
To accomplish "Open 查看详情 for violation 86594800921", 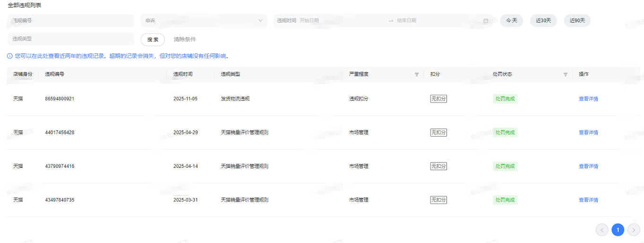I will pos(588,99).
